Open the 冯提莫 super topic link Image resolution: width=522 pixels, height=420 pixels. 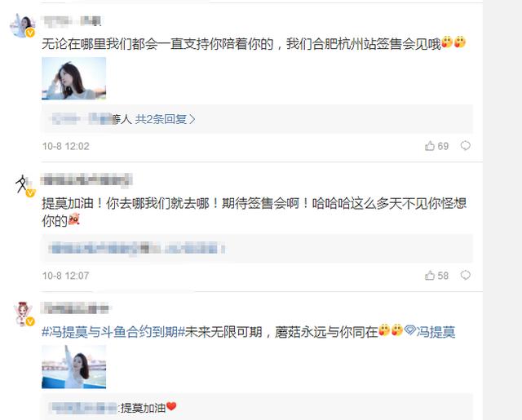click(x=430, y=332)
